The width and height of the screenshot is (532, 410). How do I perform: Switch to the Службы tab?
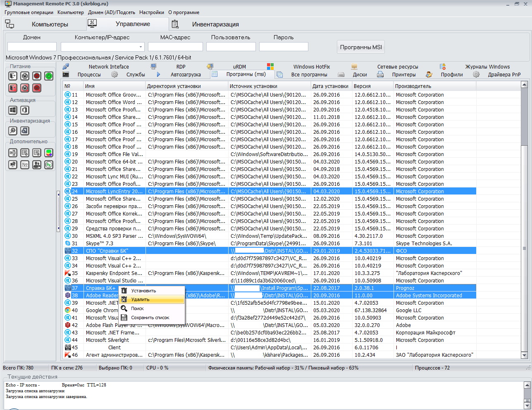(136, 75)
